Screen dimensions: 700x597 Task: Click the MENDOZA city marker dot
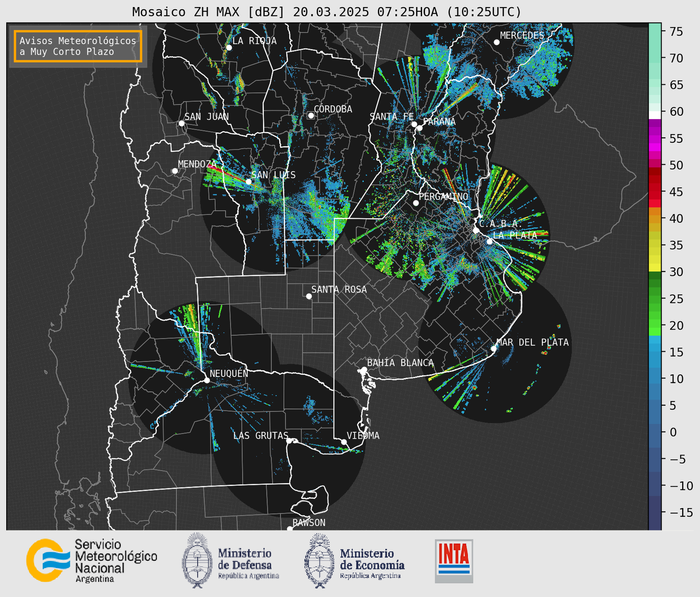(x=175, y=171)
